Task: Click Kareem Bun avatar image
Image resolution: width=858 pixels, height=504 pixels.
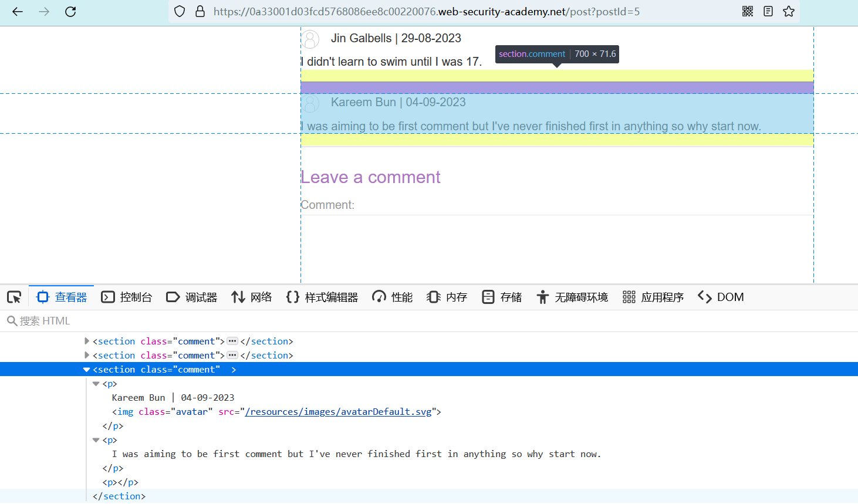Action: tap(310, 103)
